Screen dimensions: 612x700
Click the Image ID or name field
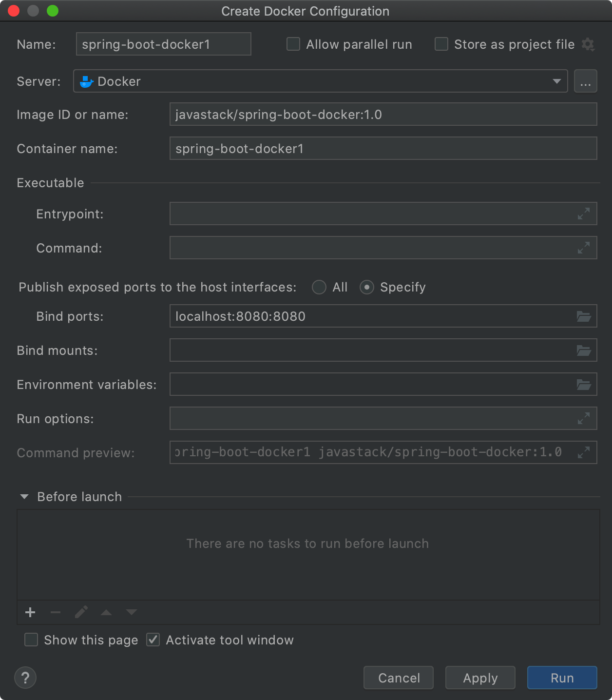[x=383, y=114]
